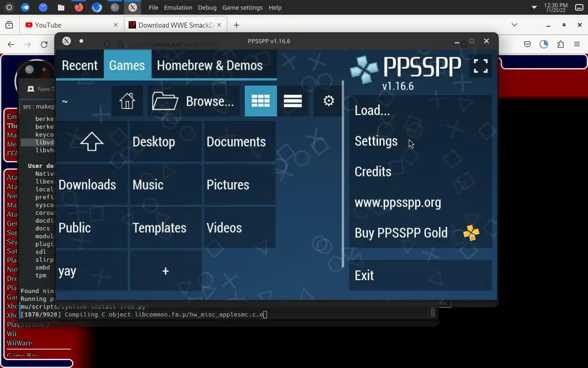Click the 12:30 PM clock in the panel

click(x=555, y=7)
